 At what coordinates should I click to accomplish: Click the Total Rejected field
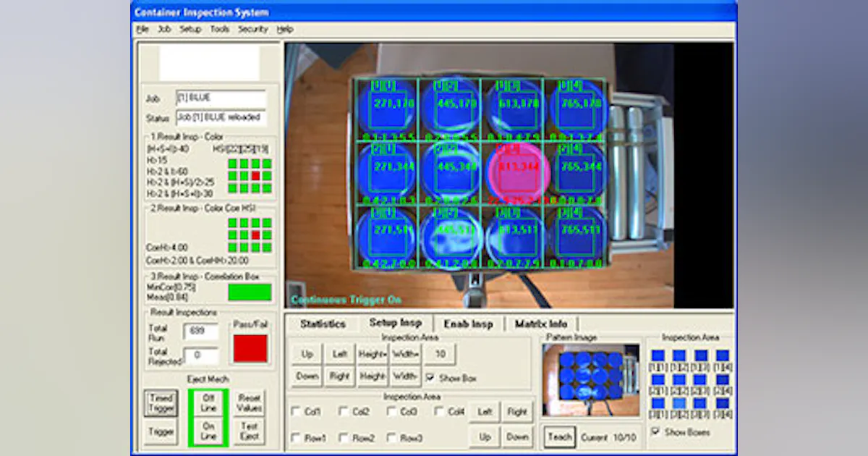click(x=201, y=355)
